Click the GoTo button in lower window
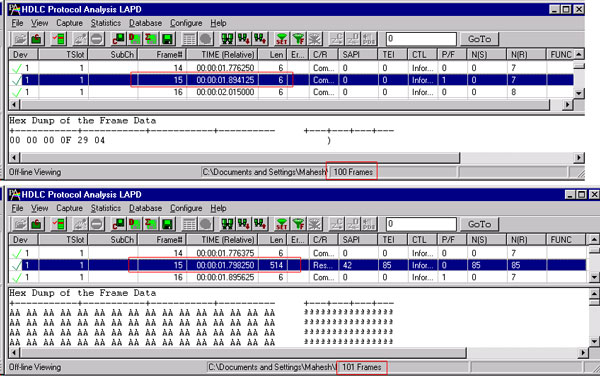 479,224
